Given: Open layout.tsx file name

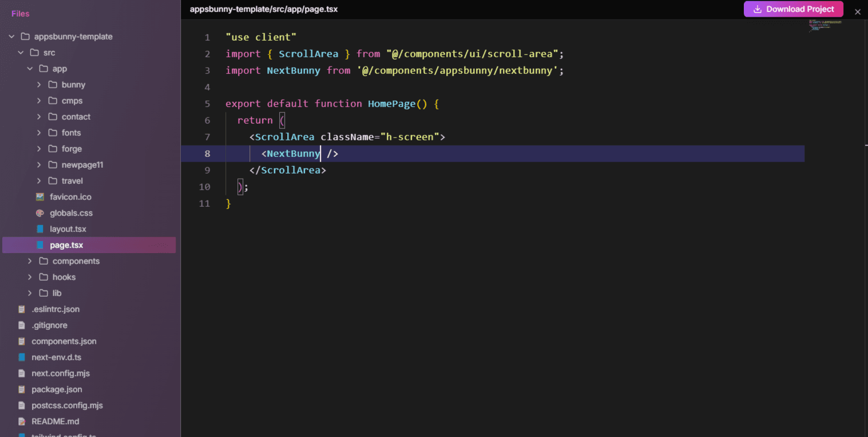Looking at the screenshot, I should (x=68, y=229).
